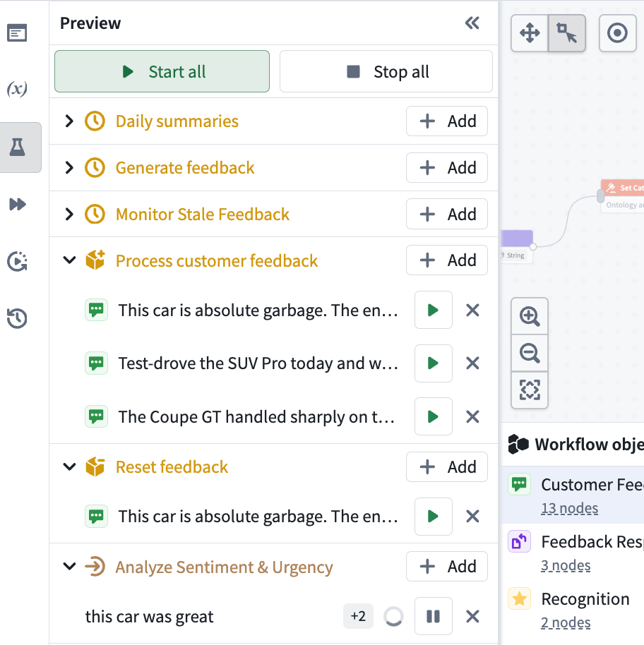
Task: Click the +2 badge on 'this car was great'
Action: pyautogui.click(x=358, y=616)
